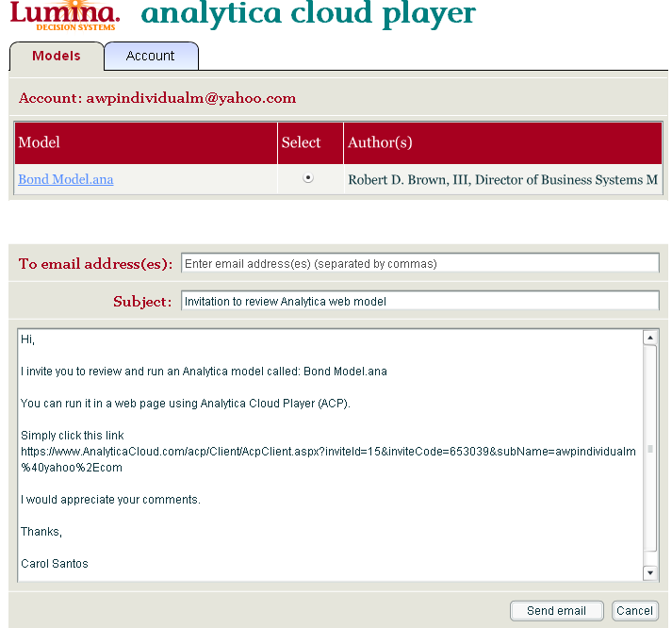672x628 pixels.
Task: Click the Select column header
Action: (310, 142)
